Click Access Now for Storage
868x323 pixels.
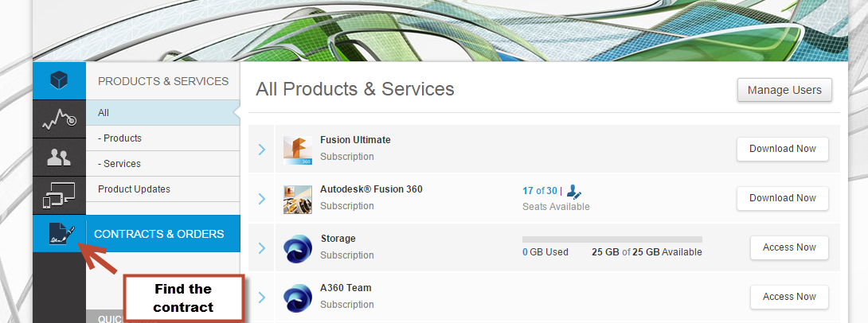789,247
